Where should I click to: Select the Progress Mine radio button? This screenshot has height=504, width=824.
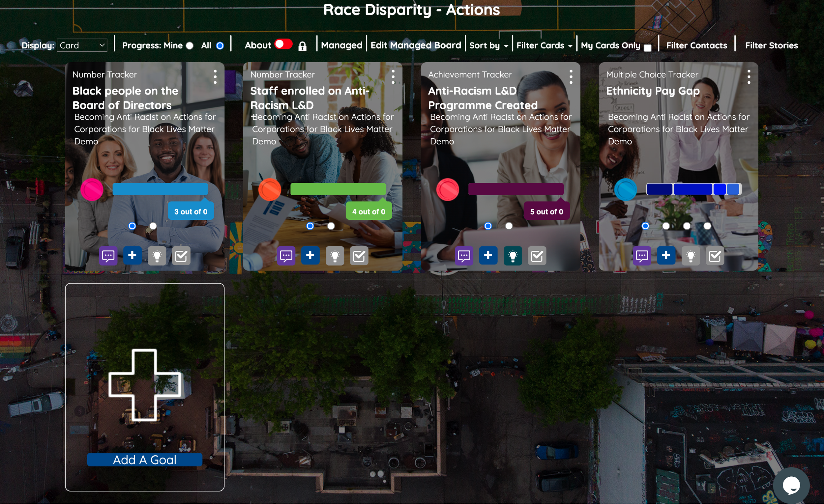(190, 46)
